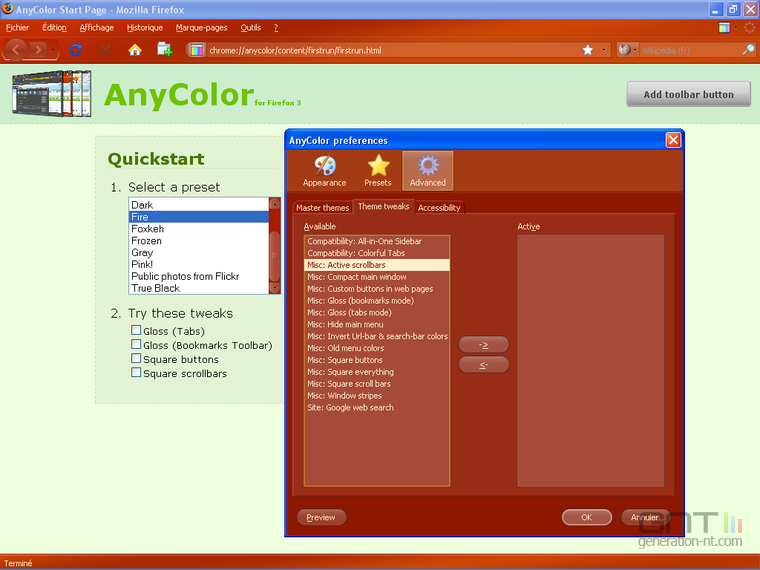Reload the page with the blue refresh icon

pyautogui.click(x=76, y=49)
